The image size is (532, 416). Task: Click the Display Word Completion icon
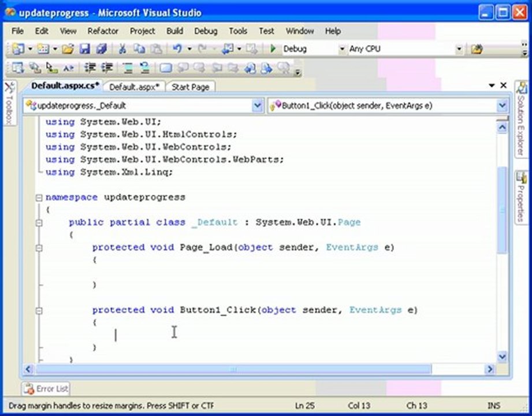pos(68,68)
